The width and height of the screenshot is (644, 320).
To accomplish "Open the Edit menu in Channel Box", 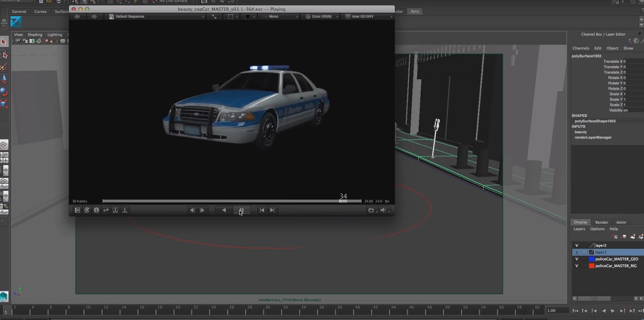I will pos(598,48).
